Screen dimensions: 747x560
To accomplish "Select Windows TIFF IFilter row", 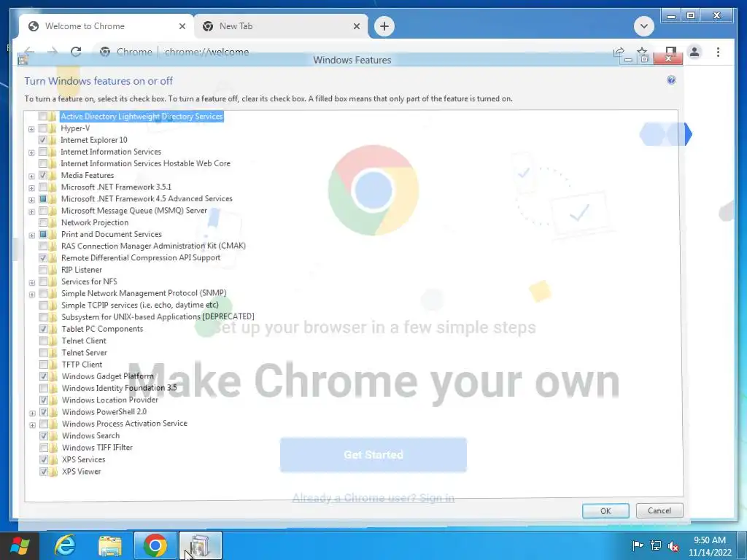I will pyautogui.click(x=97, y=448).
